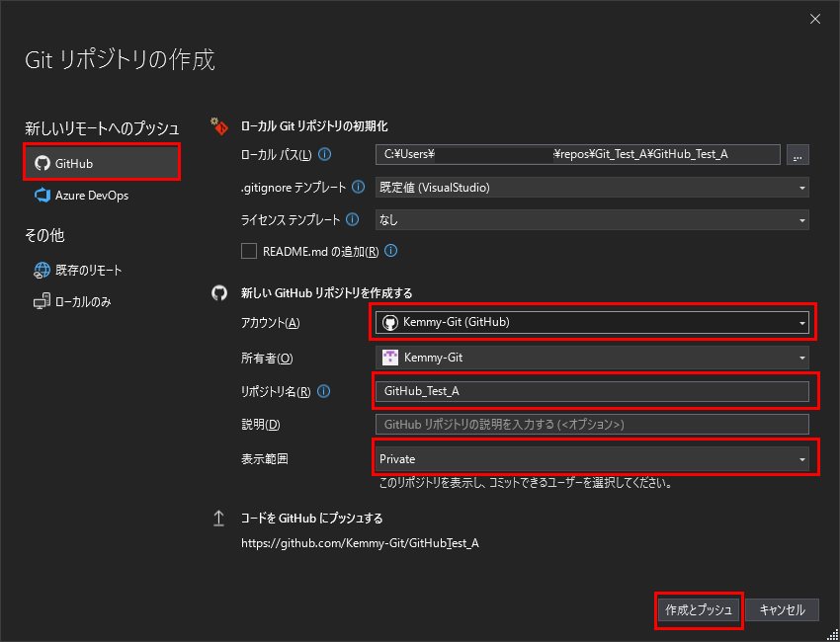
Task: Click the 説明 description input field
Action: click(591, 425)
